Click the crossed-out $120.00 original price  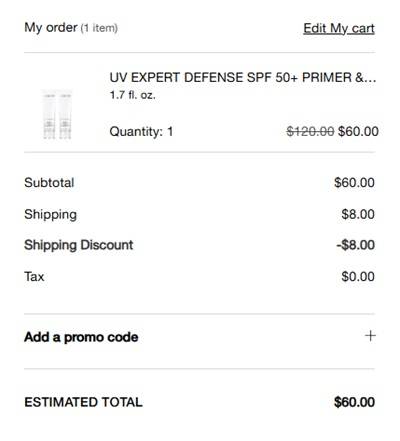pos(310,131)
